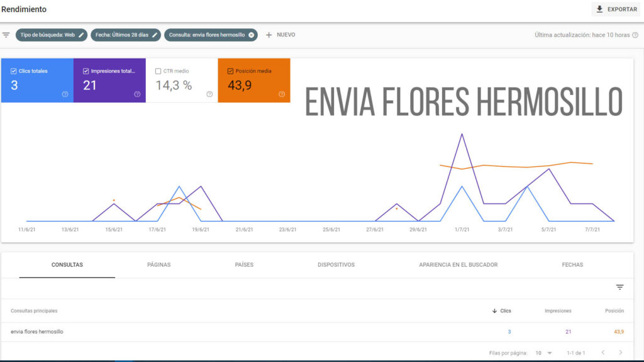Click the EXPORTAR button
This screenshot has height=362, width=644.
616,9
